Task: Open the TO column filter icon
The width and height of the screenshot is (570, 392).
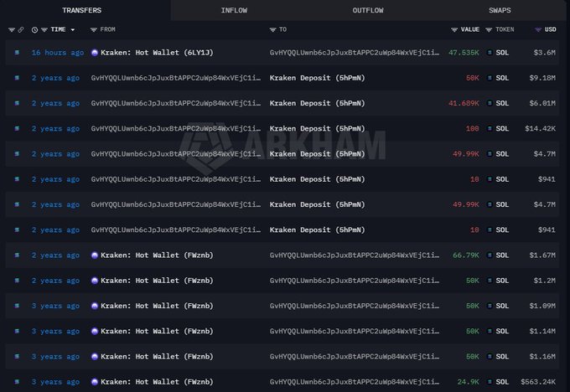Action: click(x=273, y=30)
